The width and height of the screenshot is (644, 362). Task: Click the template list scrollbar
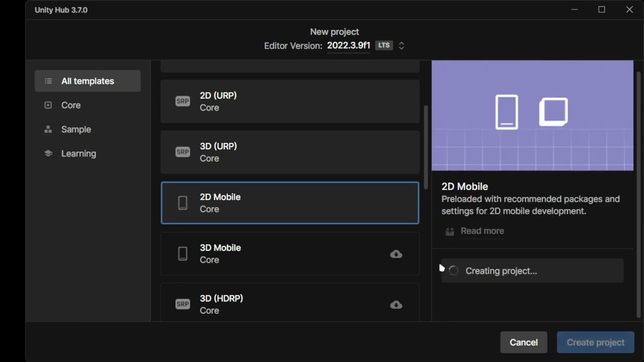(x=426, y=147)
